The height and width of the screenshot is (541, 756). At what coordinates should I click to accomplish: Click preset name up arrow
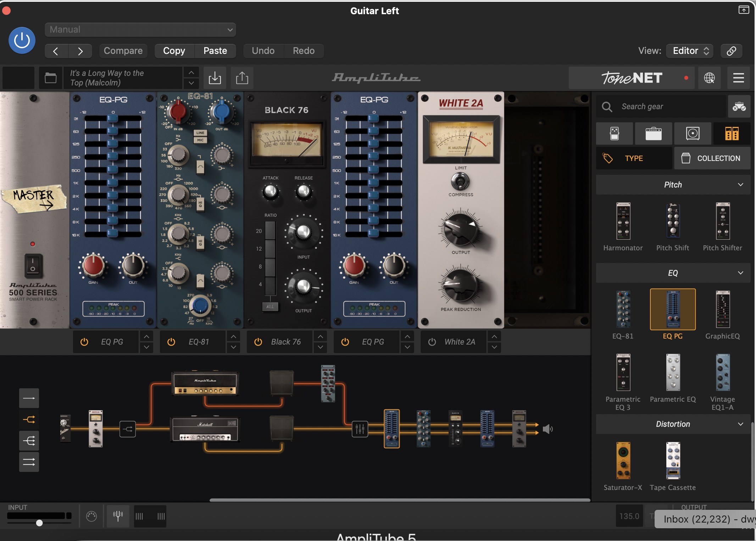pyautogui.click(x=191, y=72)
